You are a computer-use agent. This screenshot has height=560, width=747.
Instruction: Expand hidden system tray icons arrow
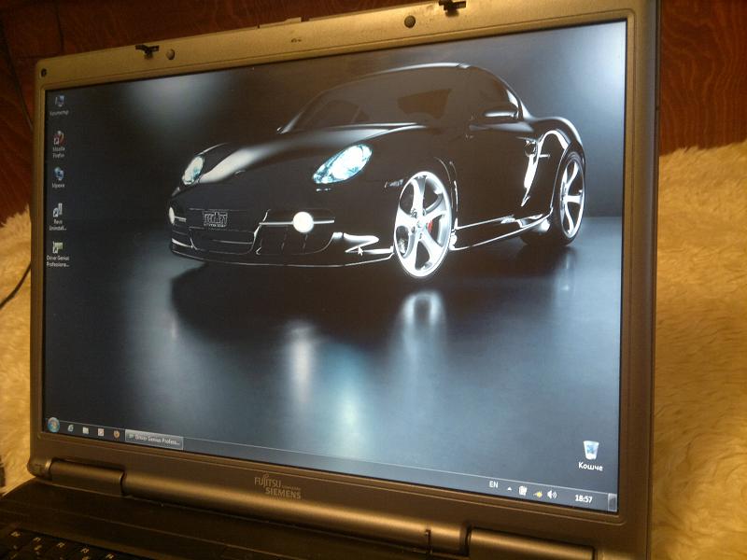pyautogui.click(x=509, y=487)
